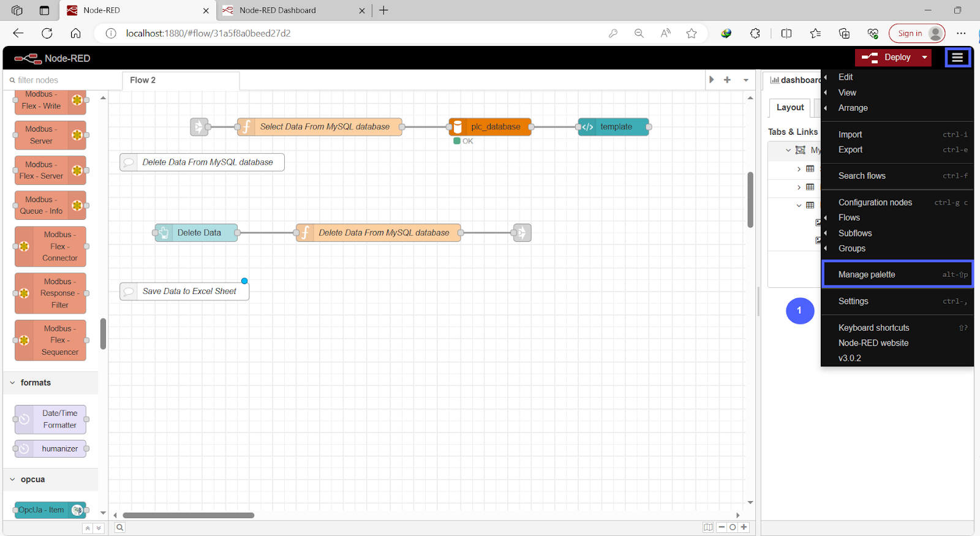
Task: Zoom in the canvas with plus button
Action: click(744, 527)
